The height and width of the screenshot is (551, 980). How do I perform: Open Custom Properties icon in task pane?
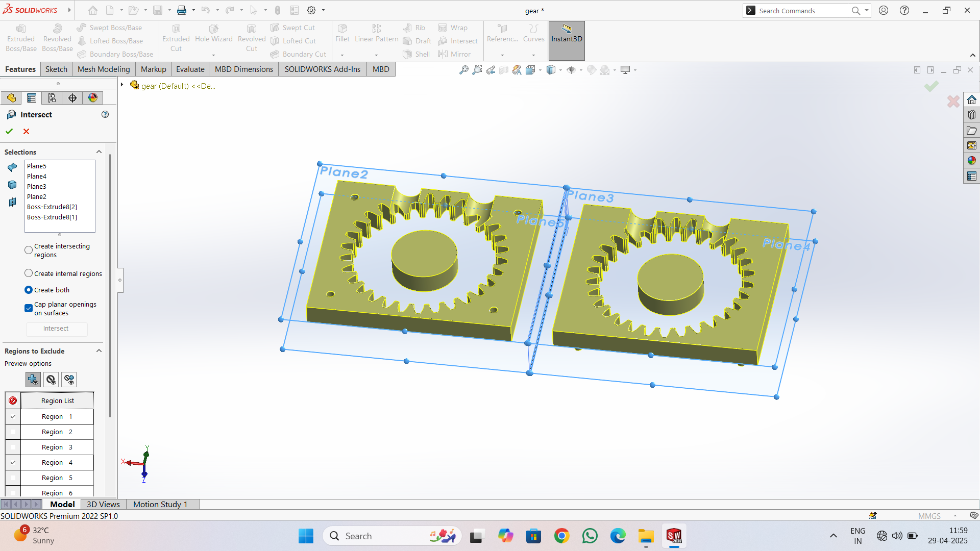pyautogui.click(x=972, y=176)
